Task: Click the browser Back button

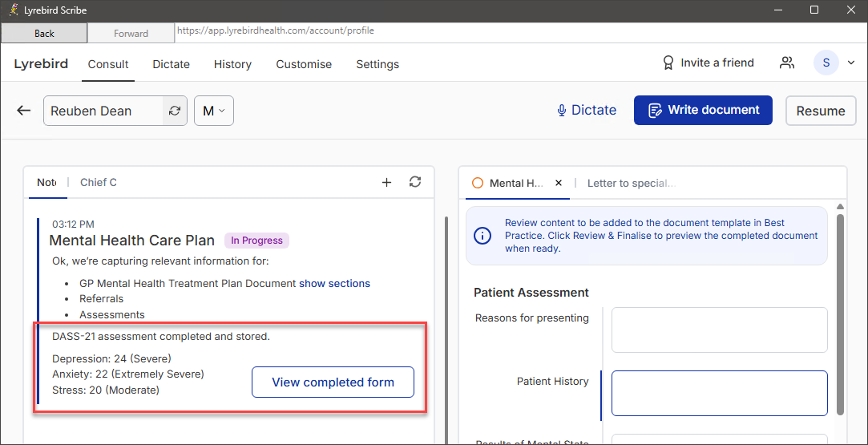Action: [44, 33]
